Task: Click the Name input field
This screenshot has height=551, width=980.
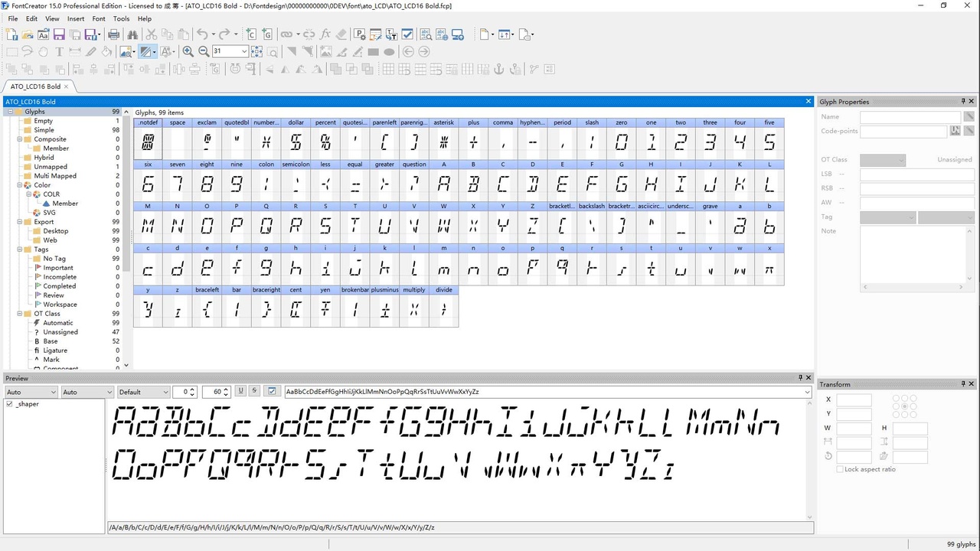Action: click(910, 117)
